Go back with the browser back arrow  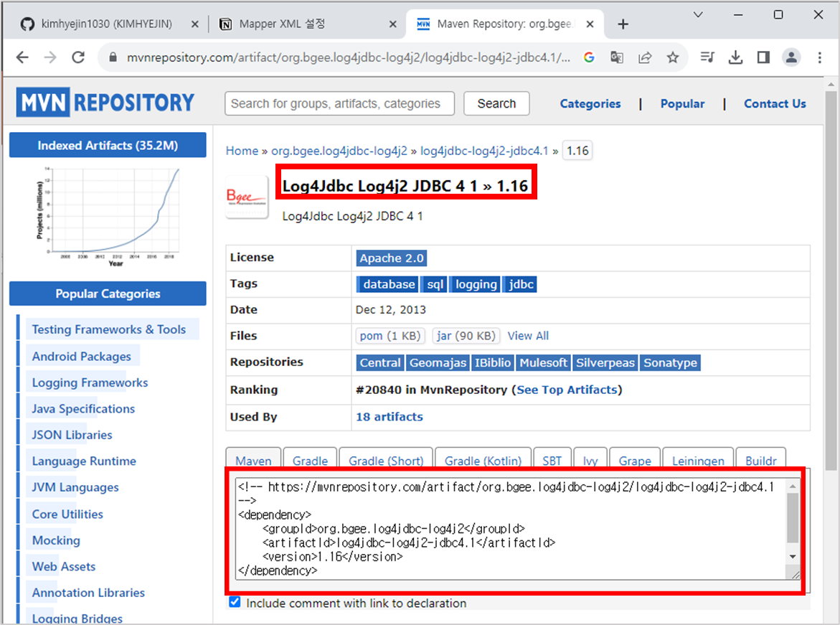22,57
